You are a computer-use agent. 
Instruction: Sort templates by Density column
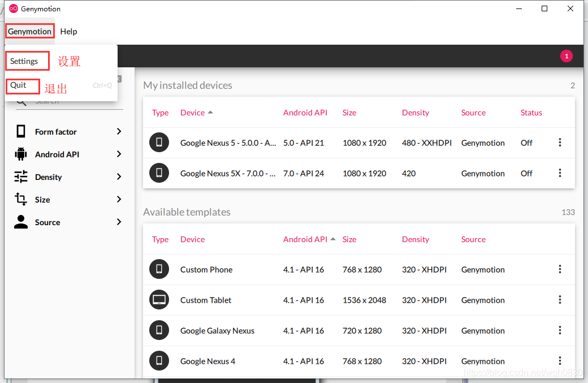(x=415, y=239)
